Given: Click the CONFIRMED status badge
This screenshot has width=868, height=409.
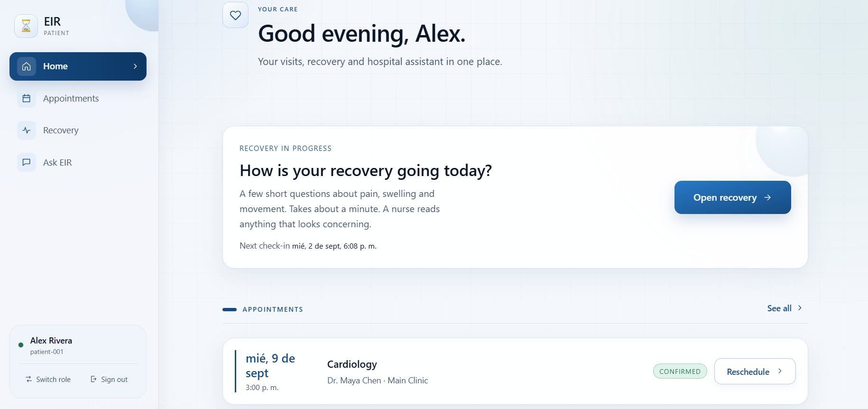Looking at the screenshot, I should point(680,372).
